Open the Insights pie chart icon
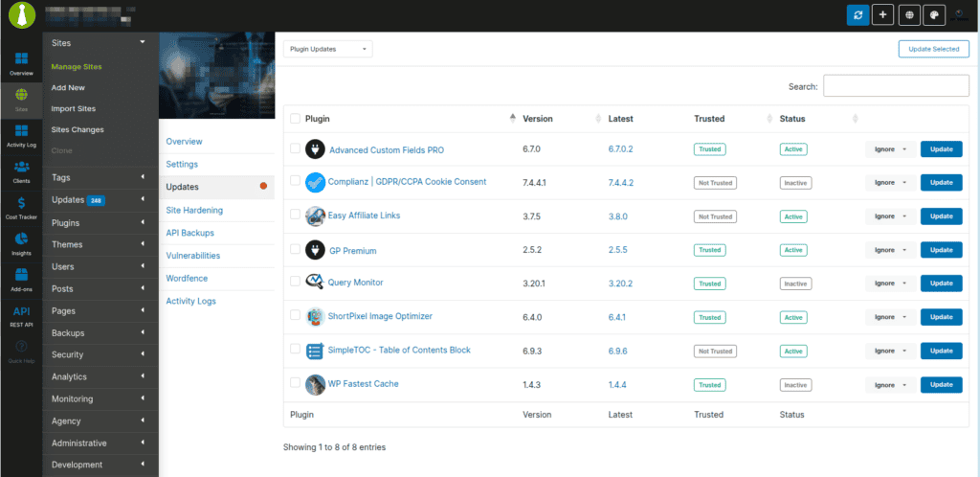Screen dimensions: 980x477 (x=20, y=240)
